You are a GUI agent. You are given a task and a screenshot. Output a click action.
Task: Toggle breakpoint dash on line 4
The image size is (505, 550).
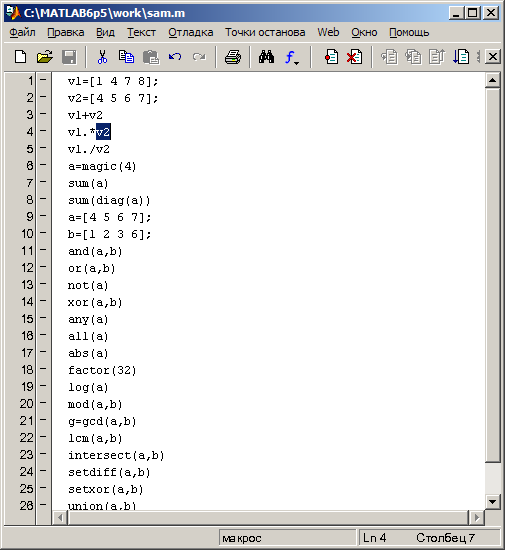click(43, 131)
